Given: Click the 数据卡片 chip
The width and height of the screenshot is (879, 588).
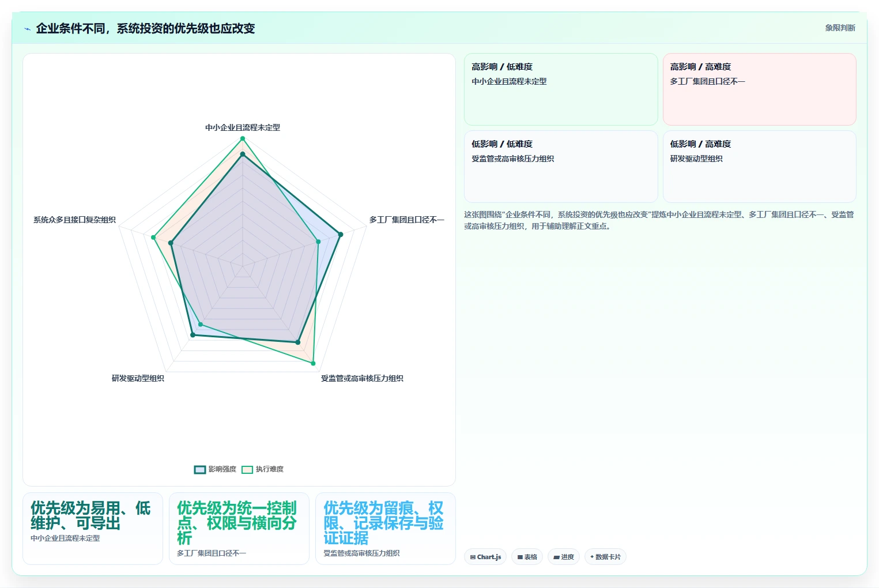Looking at the screenshot, I should tap(605, 557).
